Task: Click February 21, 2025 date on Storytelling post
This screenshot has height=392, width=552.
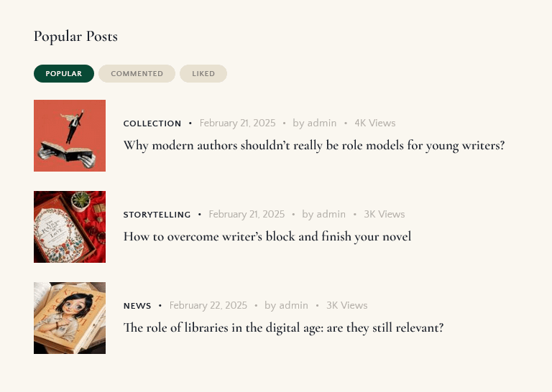Action: (x=247, y=214)
